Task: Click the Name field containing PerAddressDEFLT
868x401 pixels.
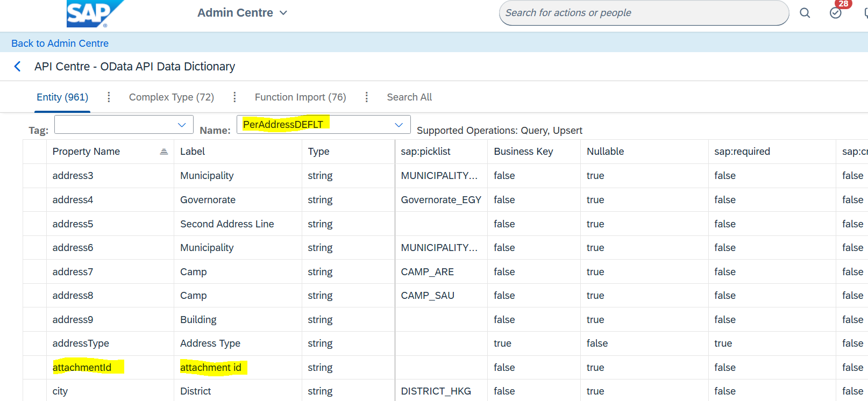Action: (323, 125)
